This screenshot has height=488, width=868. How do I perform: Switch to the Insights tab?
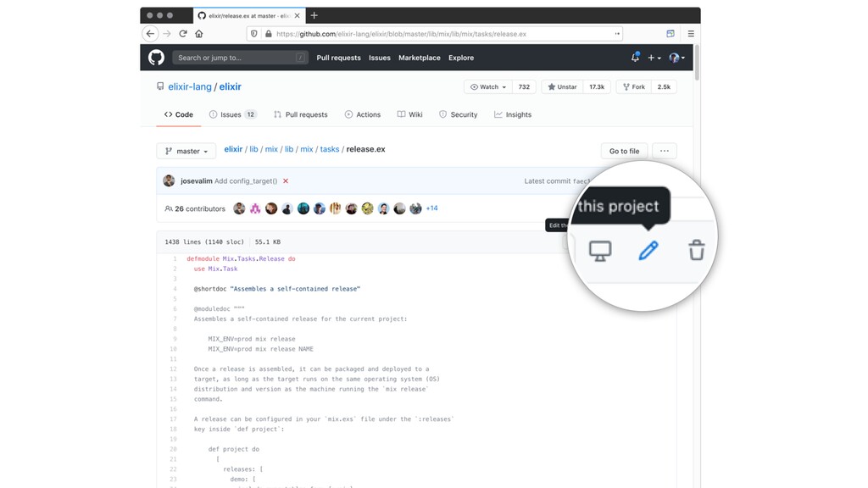pos(513,114)
